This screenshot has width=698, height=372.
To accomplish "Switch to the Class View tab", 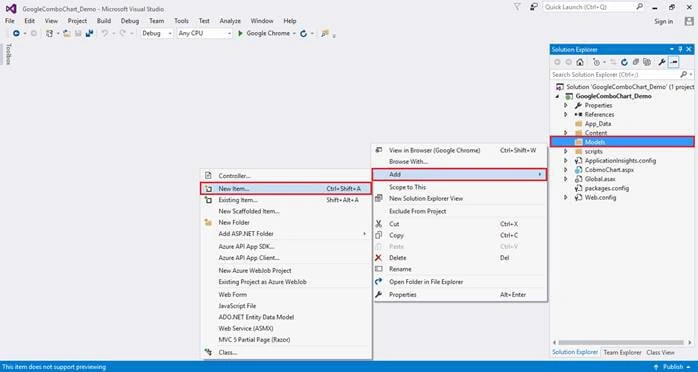I will pyautogui.click(x=660, y=352).
